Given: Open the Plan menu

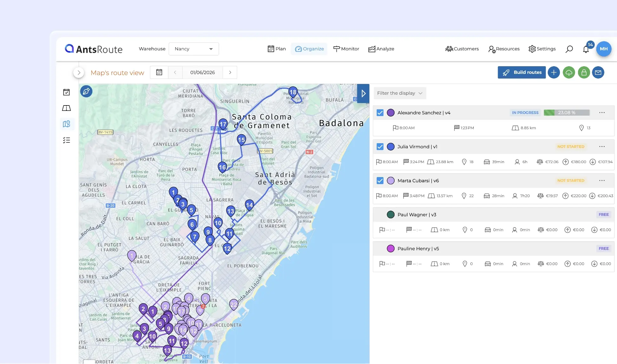Looking at the screenshot, I should 277,49.
